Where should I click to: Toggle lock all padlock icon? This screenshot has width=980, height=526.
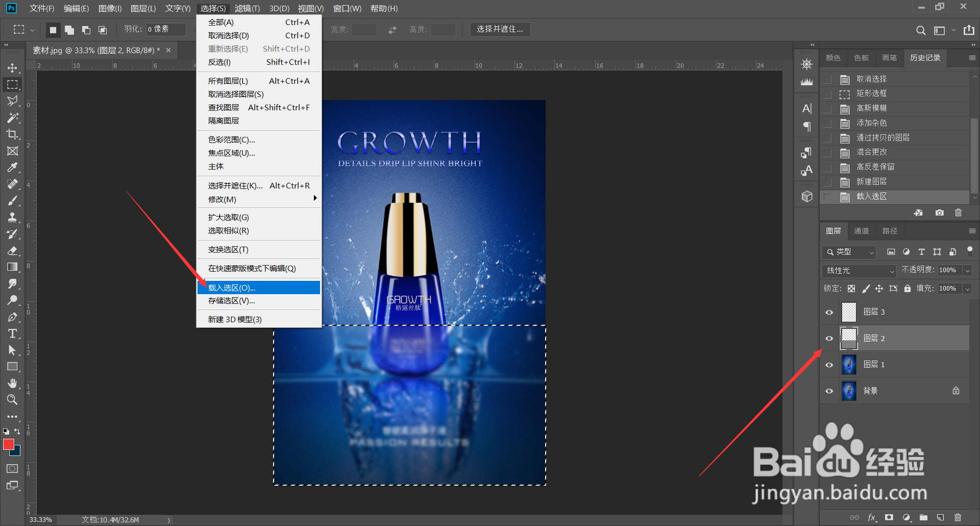(907, 289)
